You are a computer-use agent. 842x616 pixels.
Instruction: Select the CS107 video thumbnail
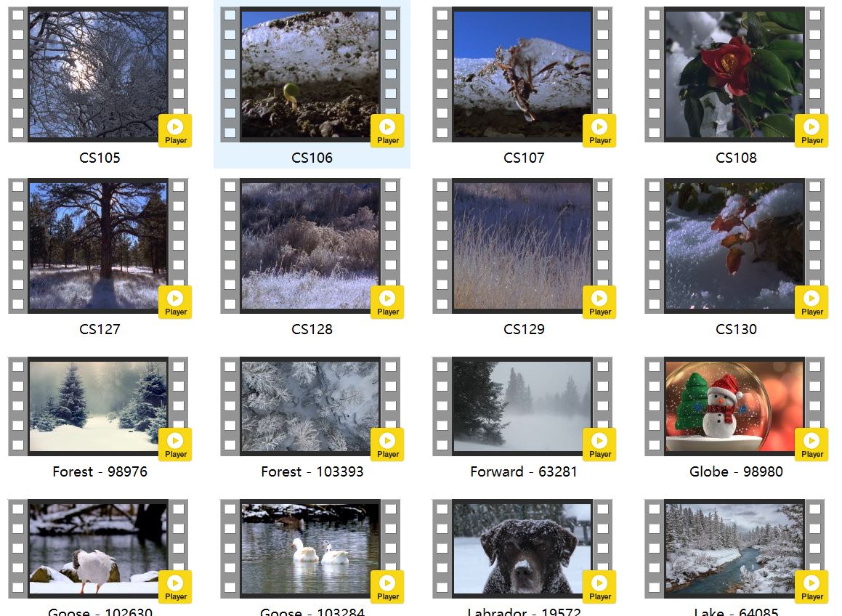(x=522, y=74)
